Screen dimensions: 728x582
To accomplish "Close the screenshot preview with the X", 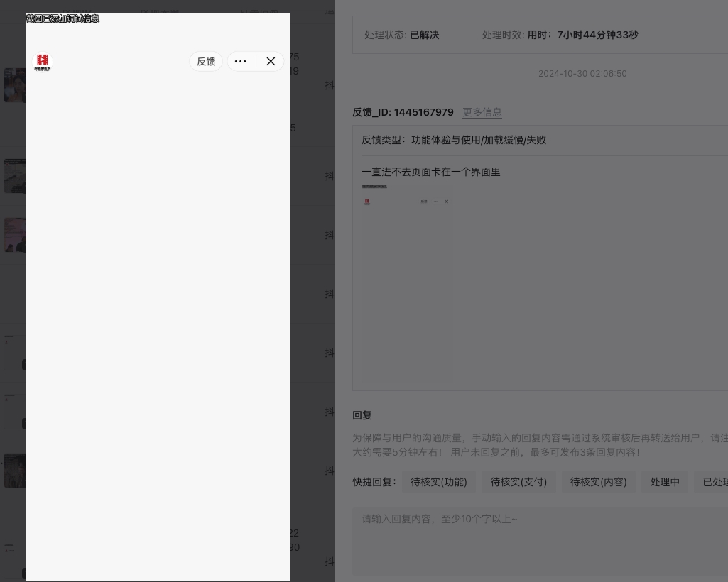I will [271, 61].
